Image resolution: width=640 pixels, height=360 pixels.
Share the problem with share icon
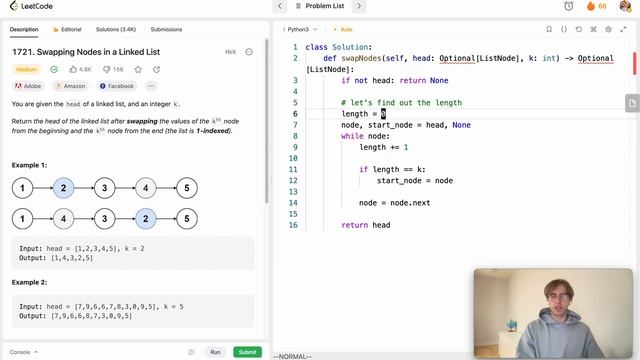pyautogui.click(x=156, y=69)
